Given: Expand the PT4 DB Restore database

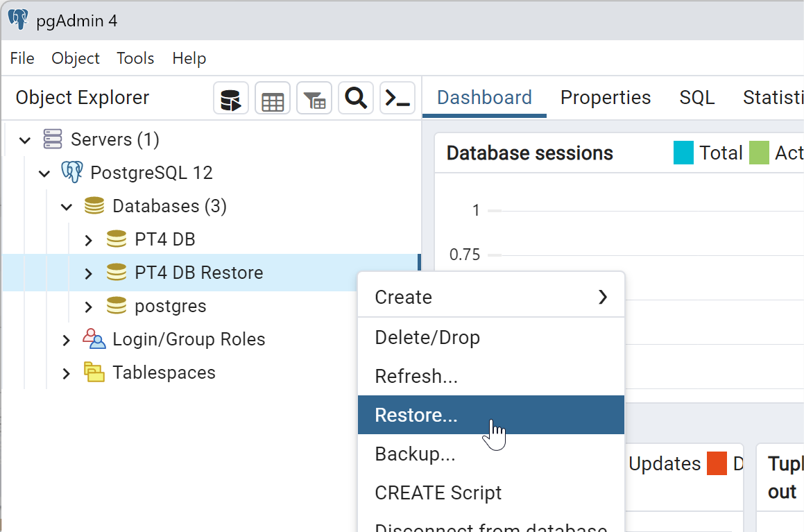Looking at the screenshot, I should 88,273.
